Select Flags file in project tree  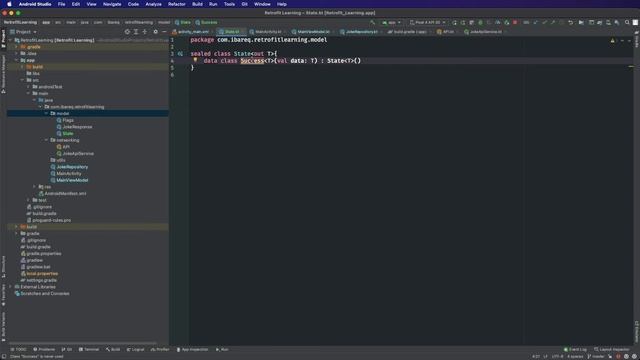(68, 120)
